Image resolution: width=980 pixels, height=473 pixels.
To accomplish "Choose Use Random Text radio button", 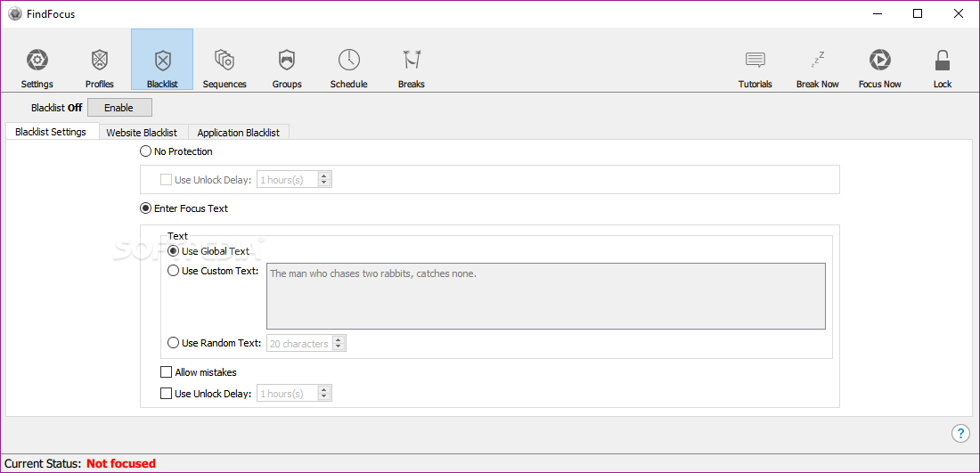I will pyautogui.click(x=174, y=343).
